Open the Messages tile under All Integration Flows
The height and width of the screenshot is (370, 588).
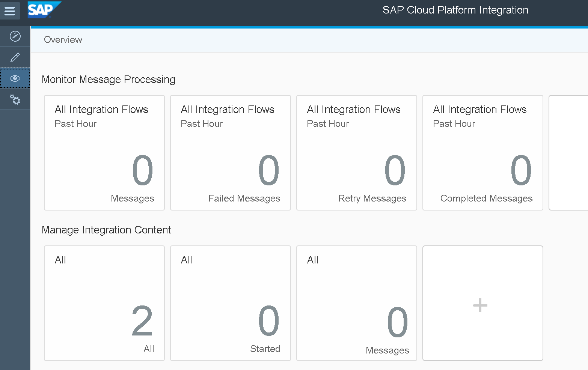[104, 153]
